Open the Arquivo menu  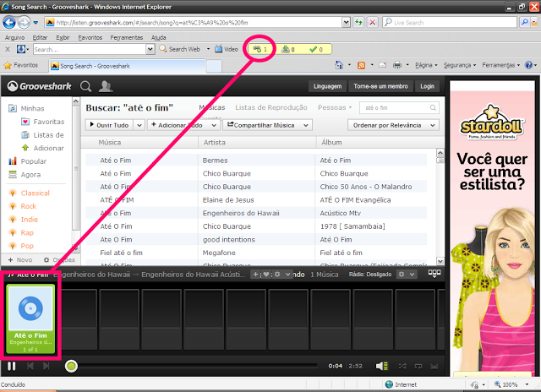point(14,37)
